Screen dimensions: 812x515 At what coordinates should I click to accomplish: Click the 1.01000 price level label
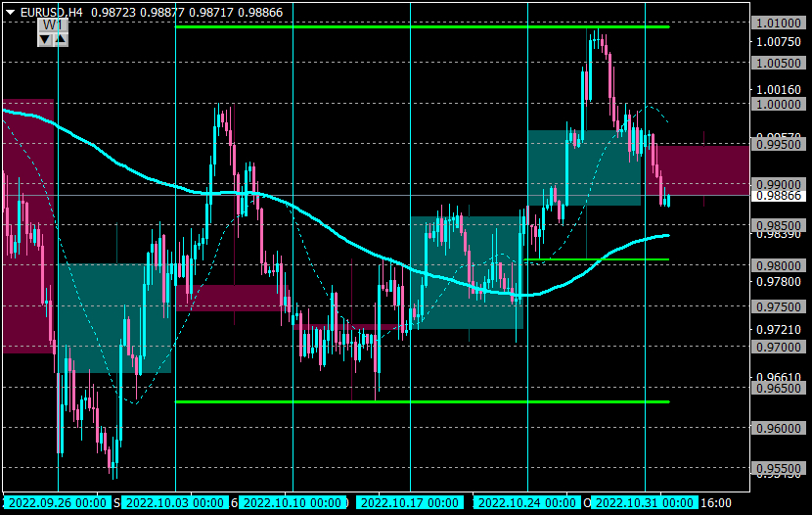[779, 23]
